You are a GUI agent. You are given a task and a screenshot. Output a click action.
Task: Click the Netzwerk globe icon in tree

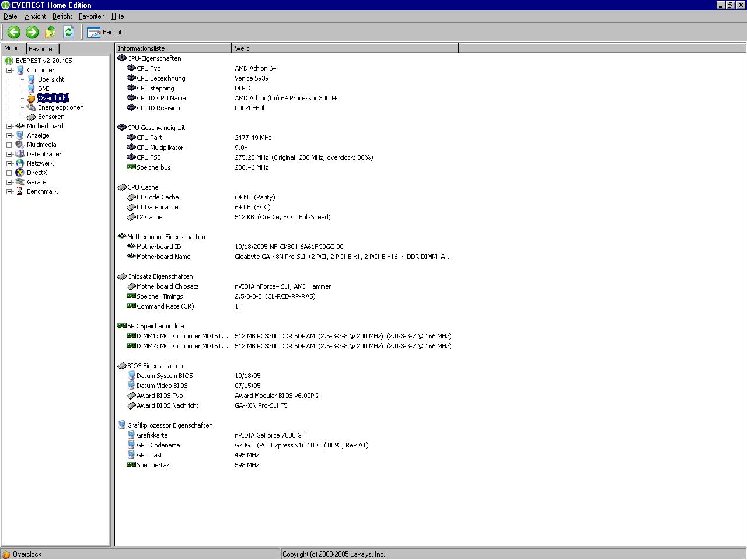[x=20, y=163]
